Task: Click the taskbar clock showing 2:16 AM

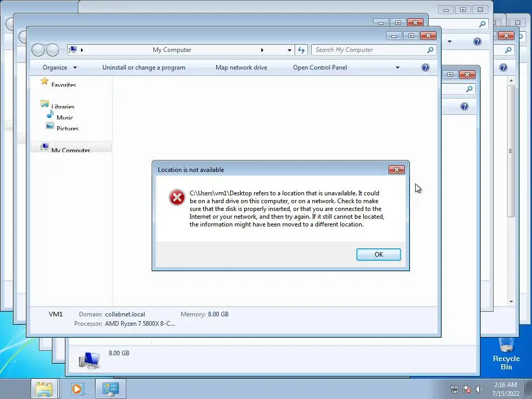Action: 506,389
